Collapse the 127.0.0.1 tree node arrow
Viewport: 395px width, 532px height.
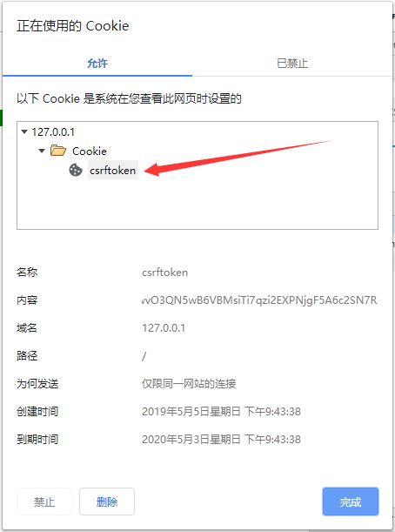tap(24, 131)
